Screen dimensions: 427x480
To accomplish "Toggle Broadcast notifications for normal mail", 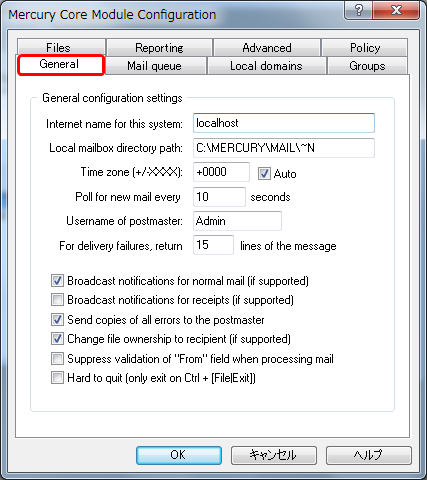I will click(x=57, y=281).
